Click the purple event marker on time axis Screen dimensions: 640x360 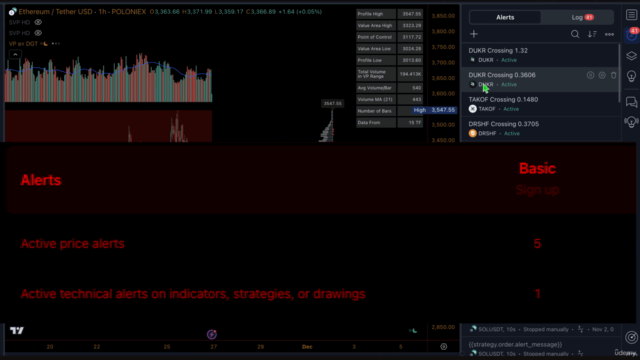click(211, 334)
